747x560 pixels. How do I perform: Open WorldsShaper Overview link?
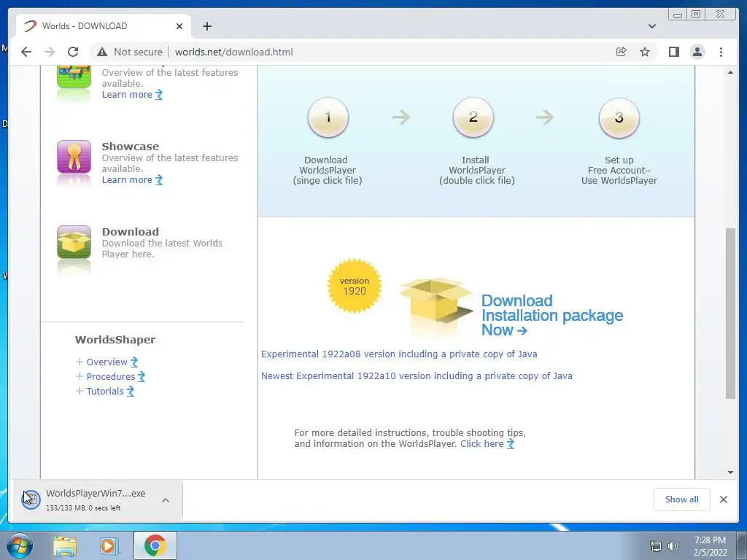[112, 362]
